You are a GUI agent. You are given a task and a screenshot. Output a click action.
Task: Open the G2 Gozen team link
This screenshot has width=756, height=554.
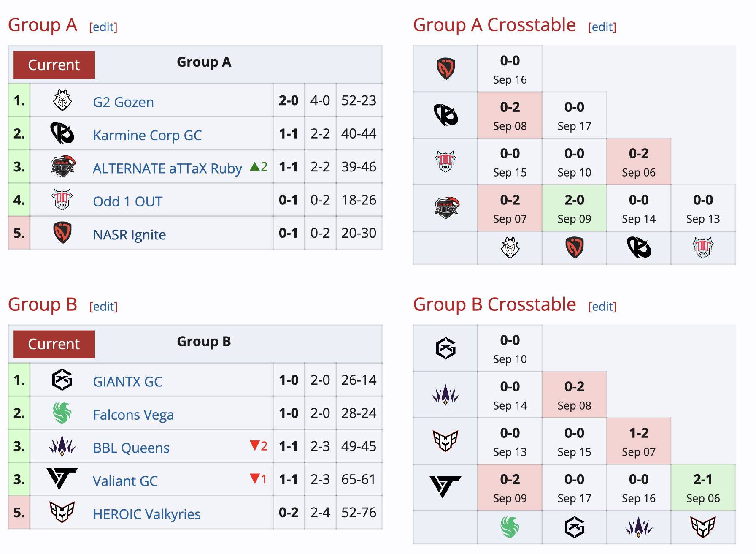(123, 102)
